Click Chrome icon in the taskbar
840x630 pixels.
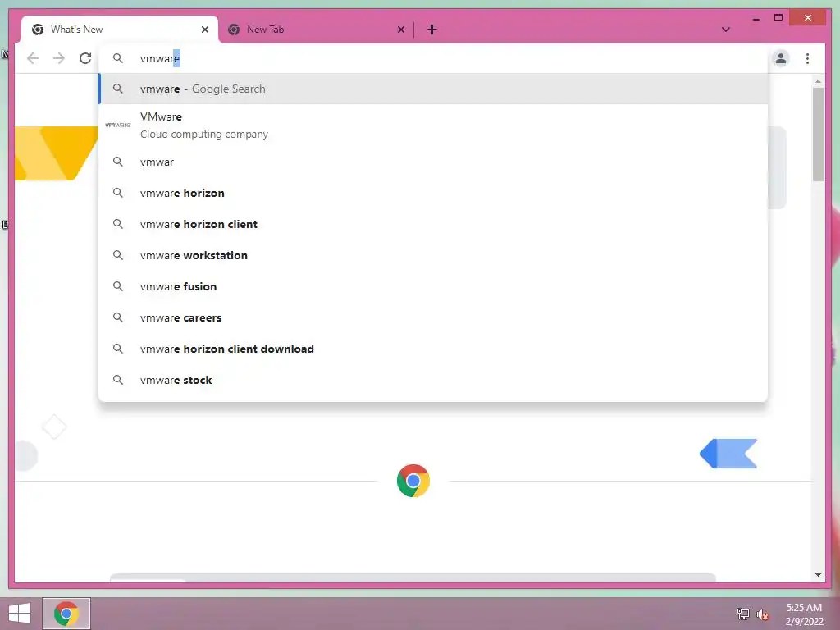(x=66, y=614)
